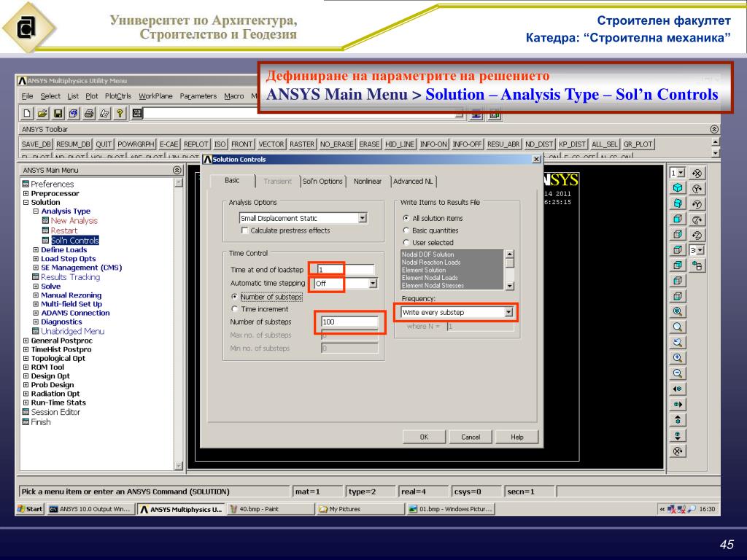Click the Pan Model Up arrow icon
This screenshot has width=747, height=560.
point(678,420)
